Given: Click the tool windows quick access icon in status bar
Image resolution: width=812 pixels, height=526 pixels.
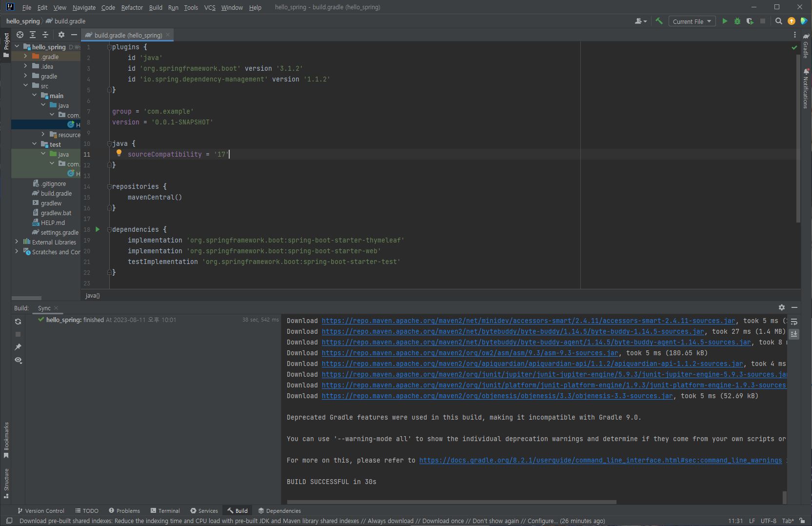Looking at the screenshot, I should coord(9,521).
